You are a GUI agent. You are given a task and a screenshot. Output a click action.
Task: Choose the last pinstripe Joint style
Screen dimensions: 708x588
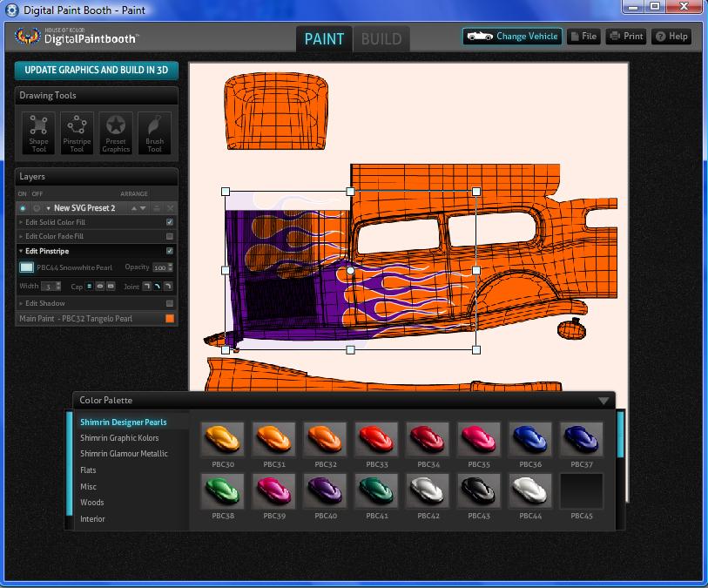pos(168,286)
